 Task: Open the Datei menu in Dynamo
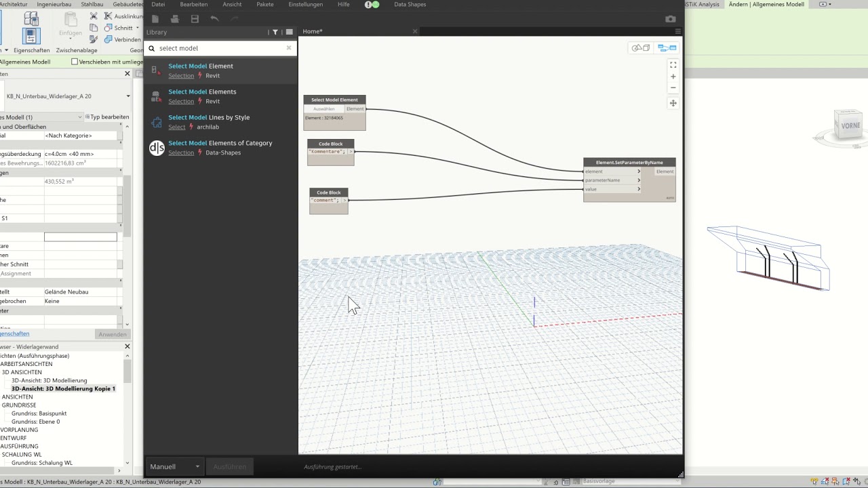(x=158, y=5)
